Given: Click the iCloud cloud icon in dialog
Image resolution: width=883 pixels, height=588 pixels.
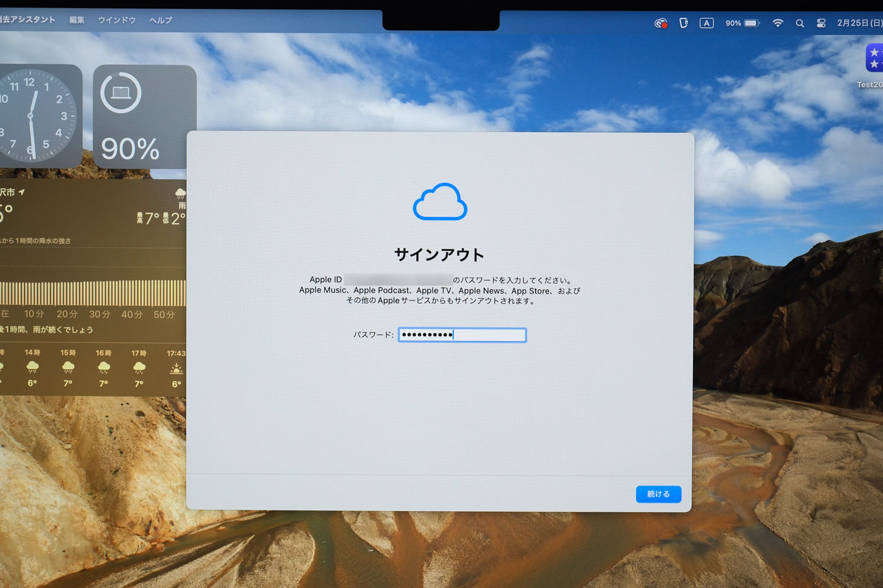Looking at the screenshot, I should (x=440, y=202).
